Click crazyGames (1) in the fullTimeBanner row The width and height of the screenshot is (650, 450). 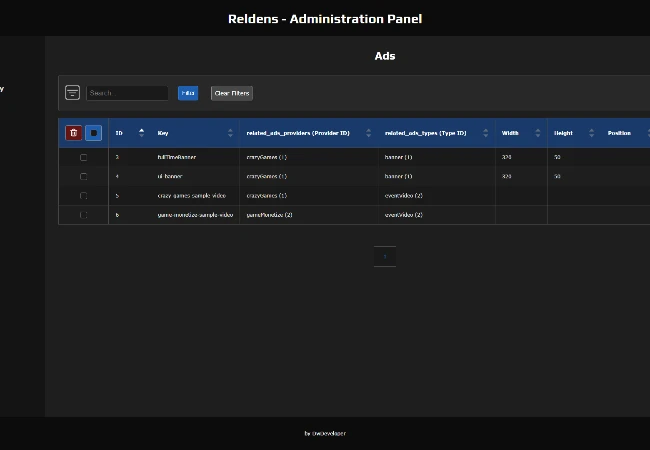point(267,157)
